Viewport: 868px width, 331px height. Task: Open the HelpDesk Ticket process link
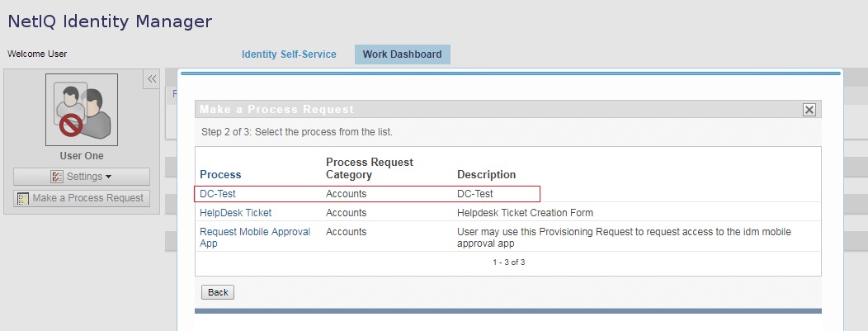(x=236, y=212)
